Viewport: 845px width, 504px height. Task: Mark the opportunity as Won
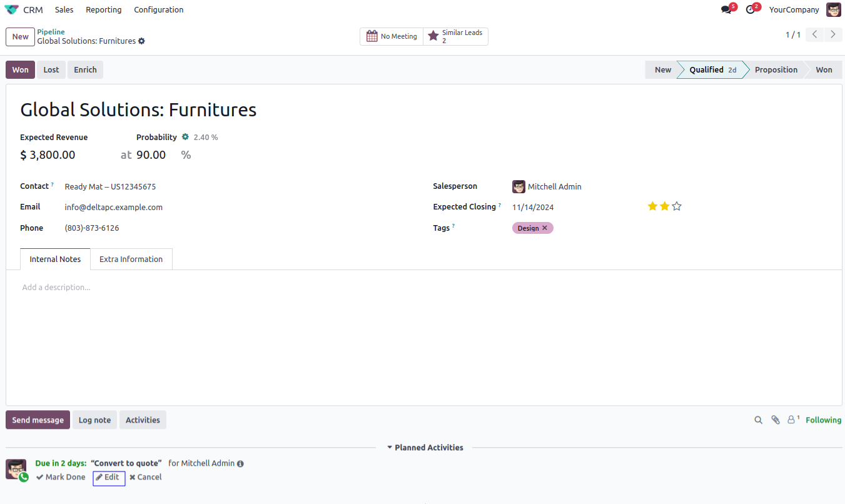tap(20, 70)
